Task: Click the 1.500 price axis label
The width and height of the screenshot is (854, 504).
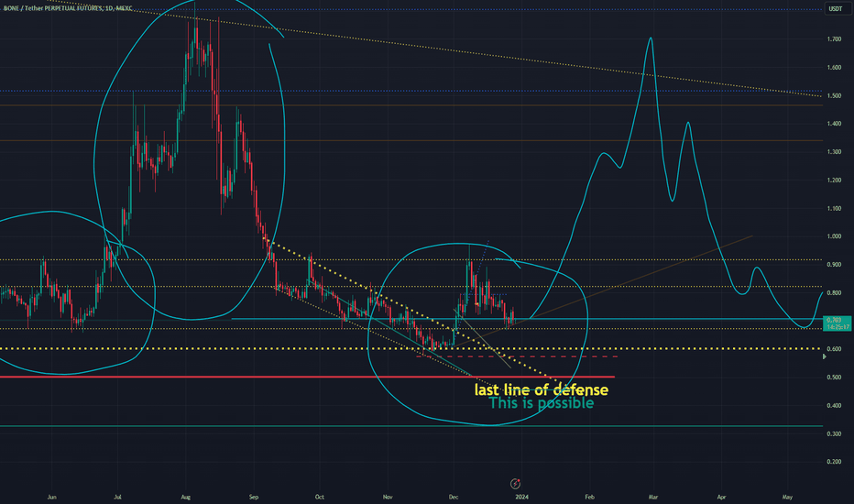Action: [x=834, y=96]
